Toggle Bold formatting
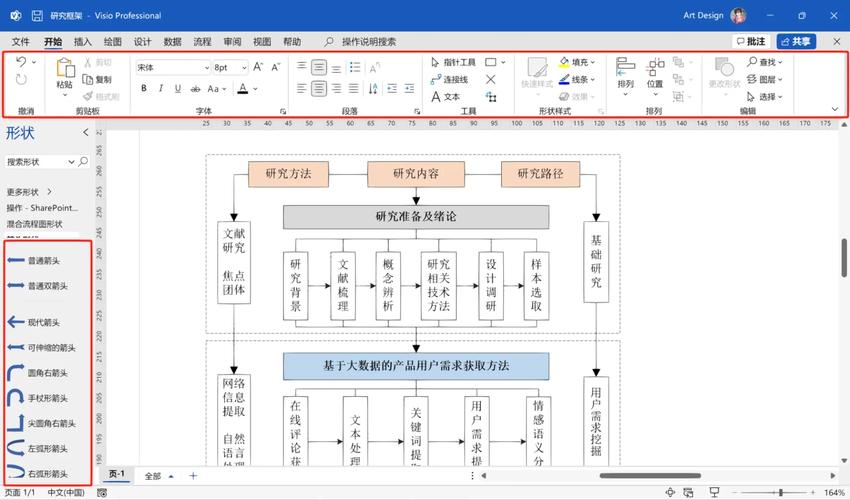The height and width of the screenshot is (500, 850). pos(144,88)
